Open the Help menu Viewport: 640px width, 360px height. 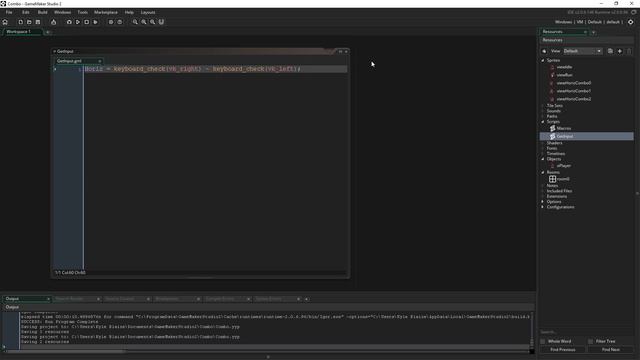coord(129,12)
